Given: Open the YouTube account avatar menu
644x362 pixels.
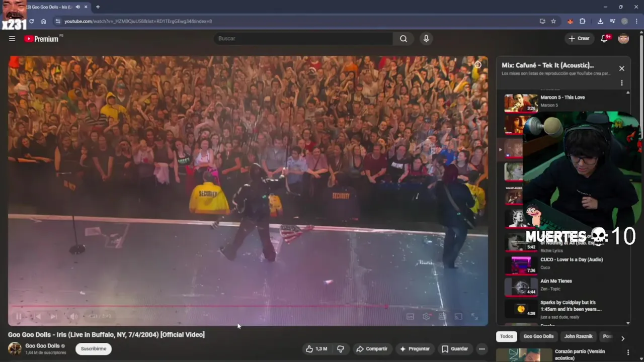Looking at the screenshot, I should pyautogui.click(x=623, y=39).
